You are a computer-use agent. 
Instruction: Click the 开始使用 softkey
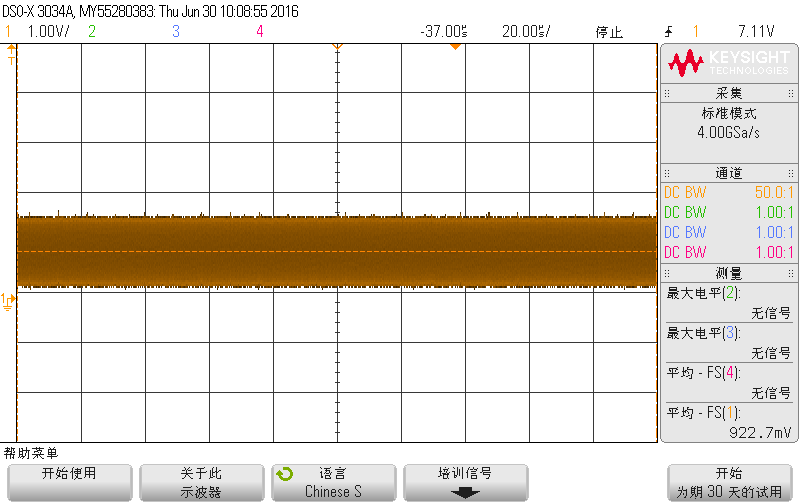point(69,483)
